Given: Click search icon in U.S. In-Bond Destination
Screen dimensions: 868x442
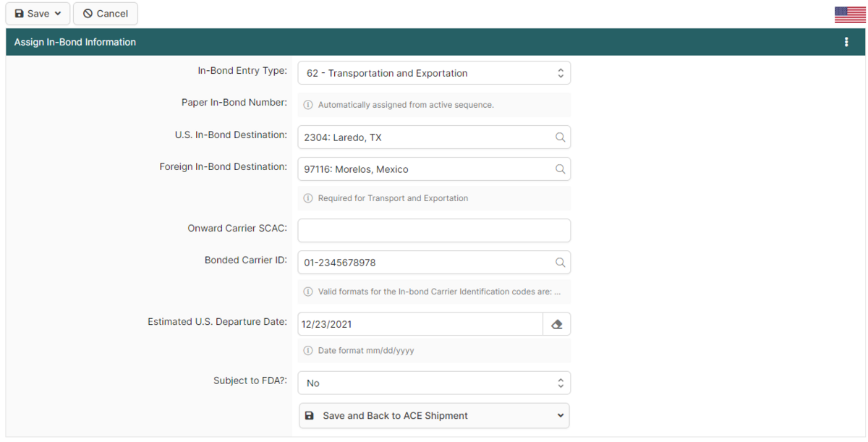Looking at the screenshot, I should click(560, 137).
